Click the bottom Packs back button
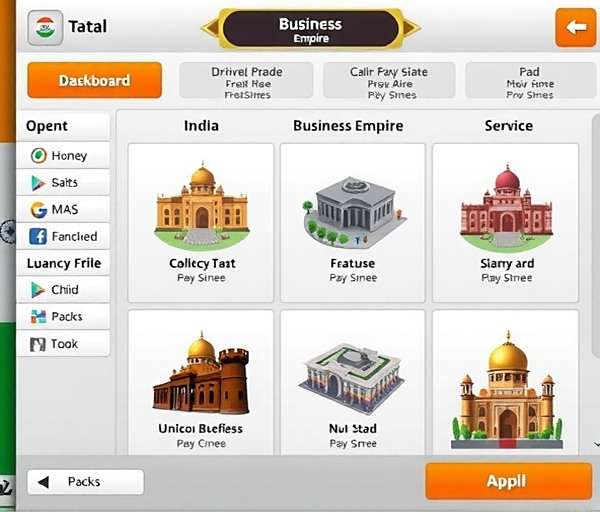This screenshot has height=512, width=600. click(x=86, y=482)
